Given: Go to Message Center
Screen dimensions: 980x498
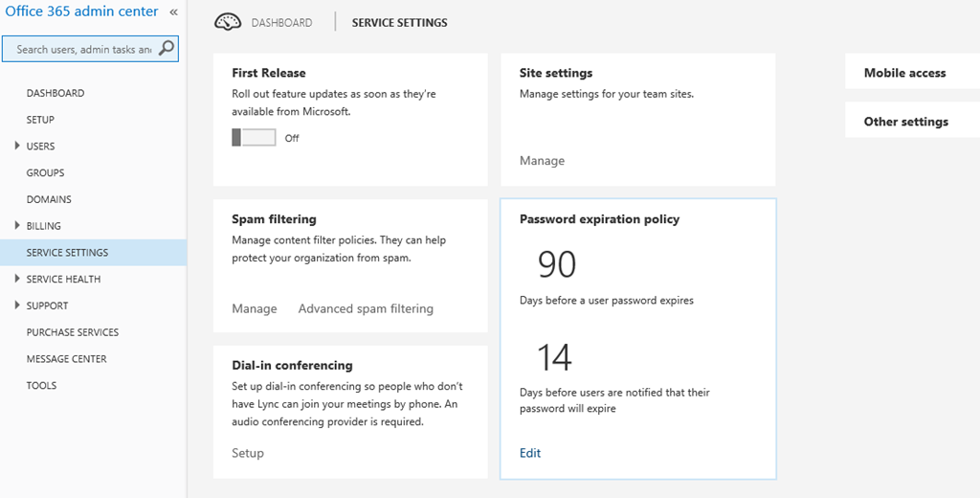Looking at the screenshot, I should click(x=66, y=359).
